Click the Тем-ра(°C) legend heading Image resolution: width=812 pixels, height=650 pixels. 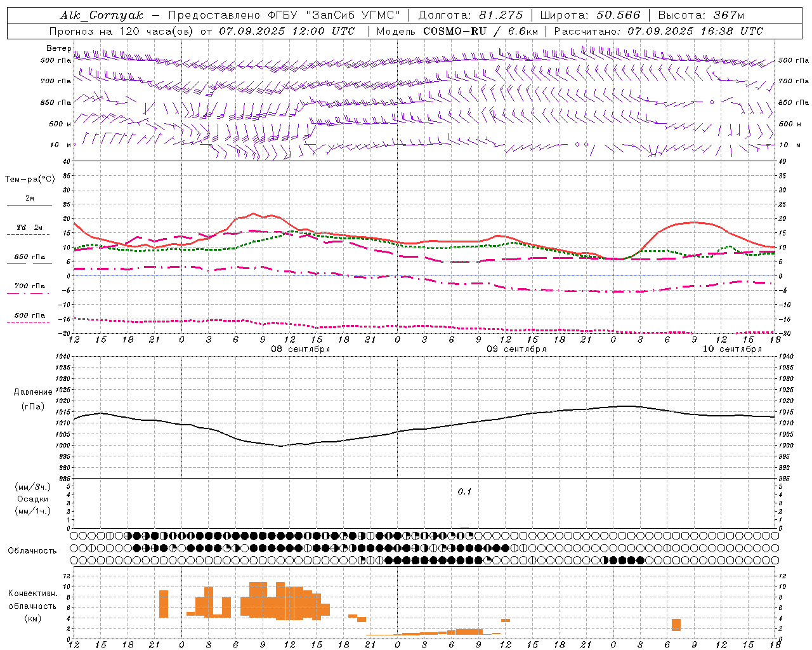point(30,180)
